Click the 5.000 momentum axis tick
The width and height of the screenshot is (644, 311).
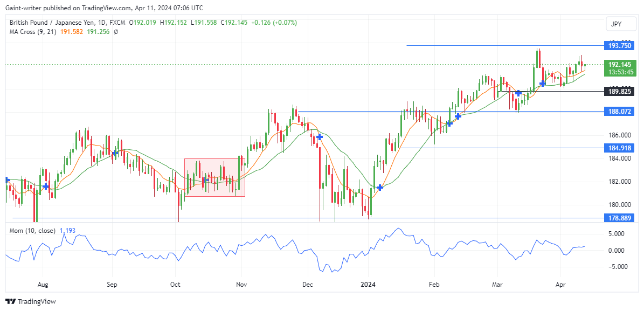point(617,234)
